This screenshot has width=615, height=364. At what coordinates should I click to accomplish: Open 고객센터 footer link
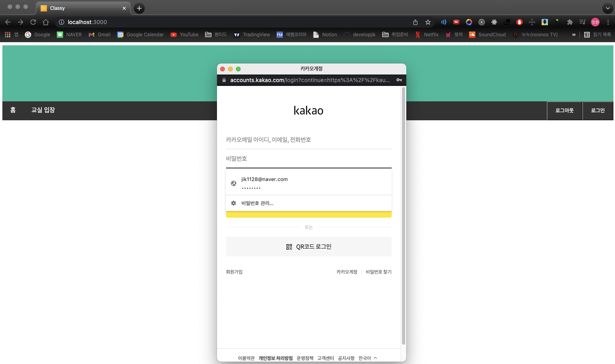coord(325,358)
